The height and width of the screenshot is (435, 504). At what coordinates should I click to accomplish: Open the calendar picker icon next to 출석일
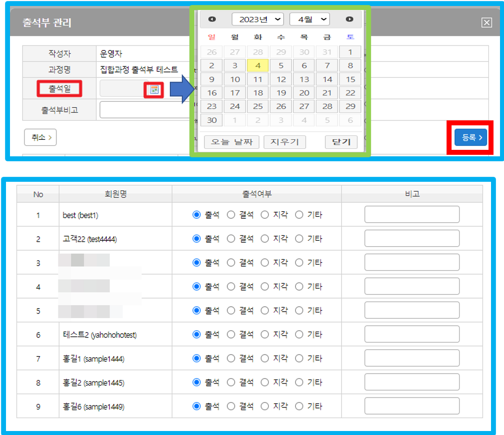[154, 89]
